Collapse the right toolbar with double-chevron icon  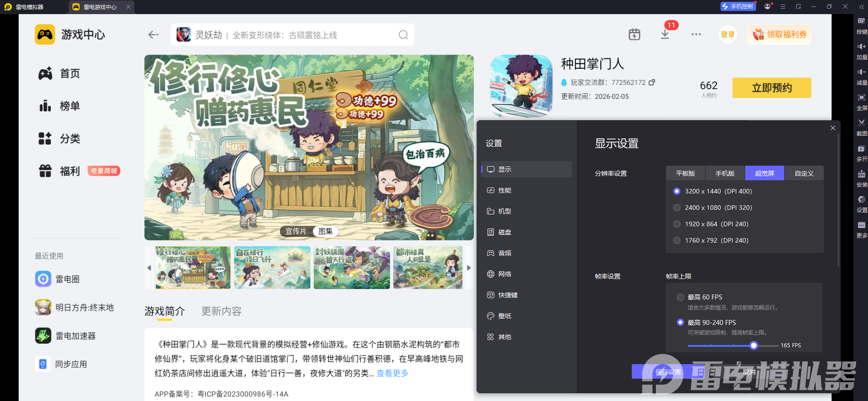click(x=861, y=6)
